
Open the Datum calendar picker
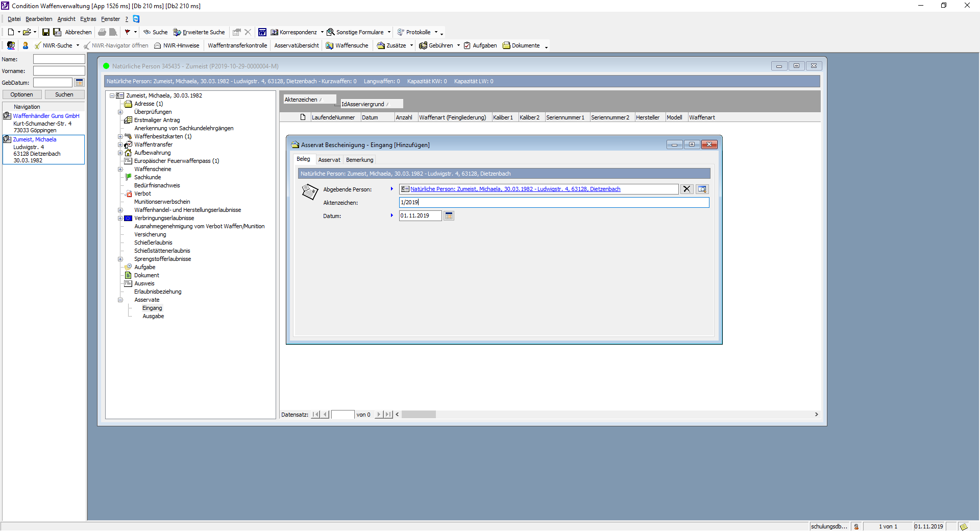point(449,216)
